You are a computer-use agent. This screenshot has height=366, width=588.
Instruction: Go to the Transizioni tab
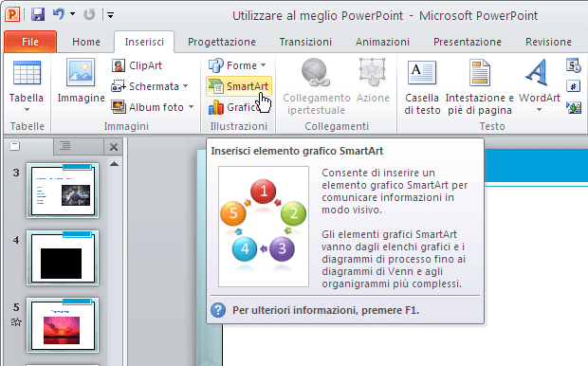[x=305, y=42]
